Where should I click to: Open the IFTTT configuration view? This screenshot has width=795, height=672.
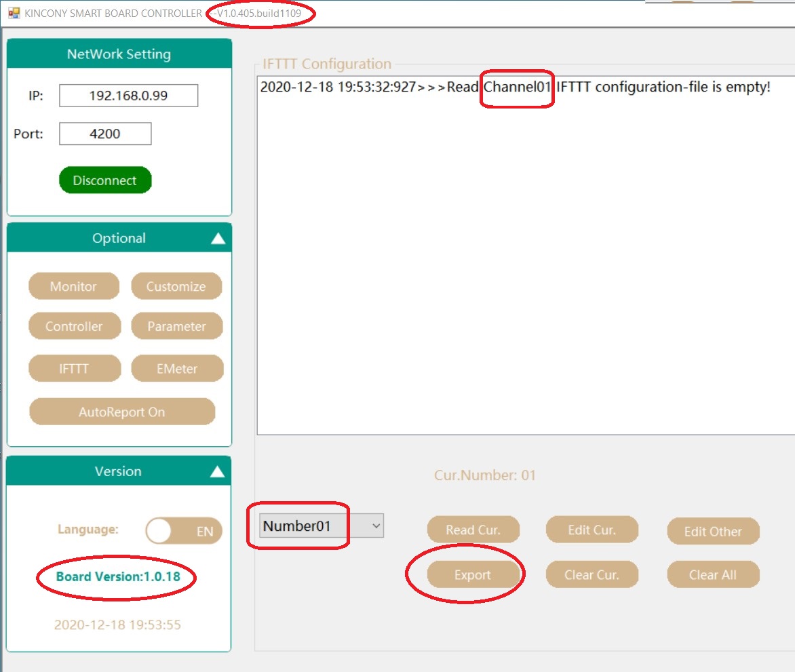click(x=74, y=369)
